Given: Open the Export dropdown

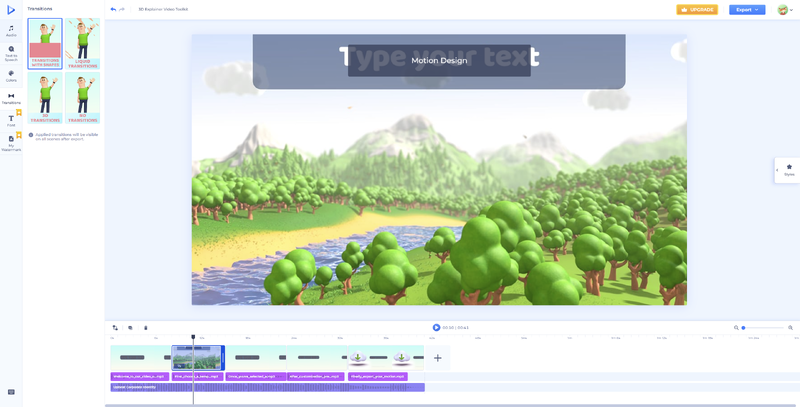Looking at the screenshot, I should tap(747, 10).
